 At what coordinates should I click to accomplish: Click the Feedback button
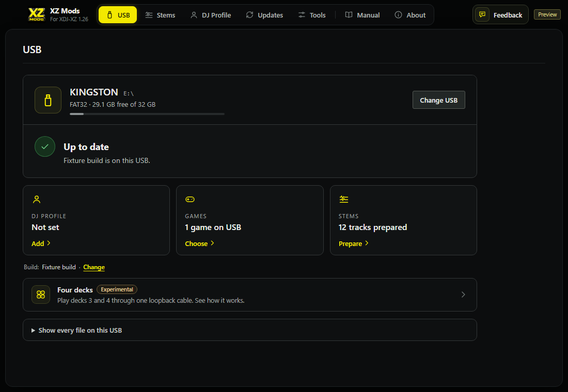tap(500, 14)
